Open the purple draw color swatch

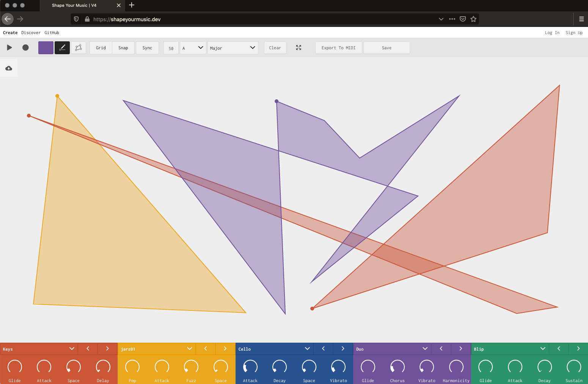[46, 48]
